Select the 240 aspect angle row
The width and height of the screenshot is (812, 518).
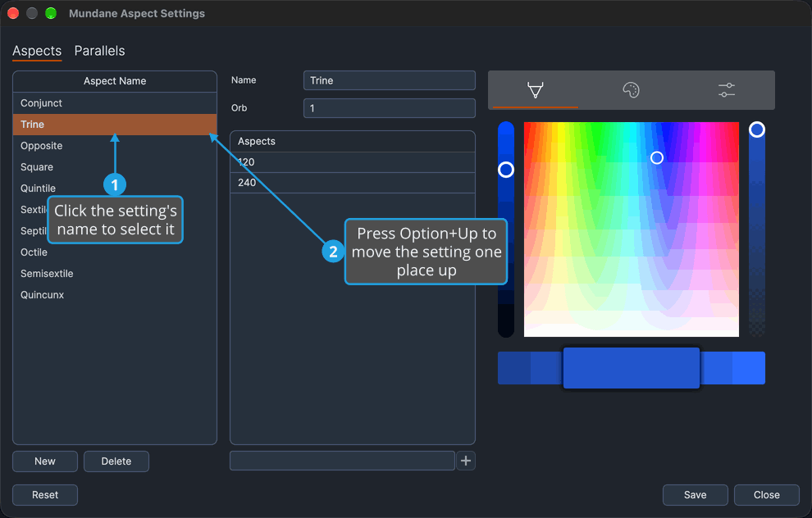coord(353,183)
